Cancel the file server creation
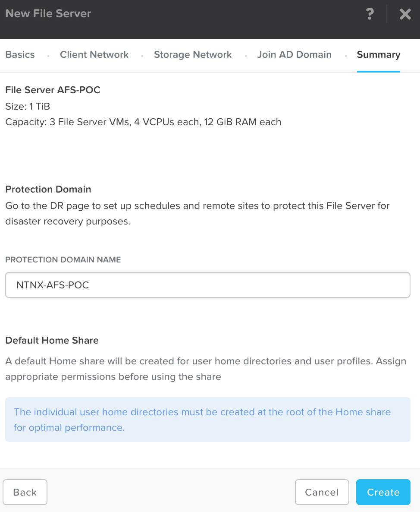Viewport: 420px width, 512px height. pos(322,492)
